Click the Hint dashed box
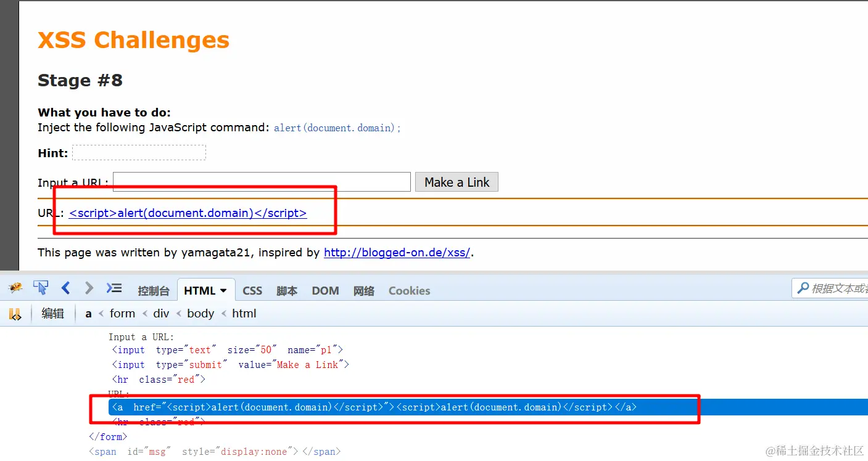The image size is (868, 461). (x=139, y=153)
